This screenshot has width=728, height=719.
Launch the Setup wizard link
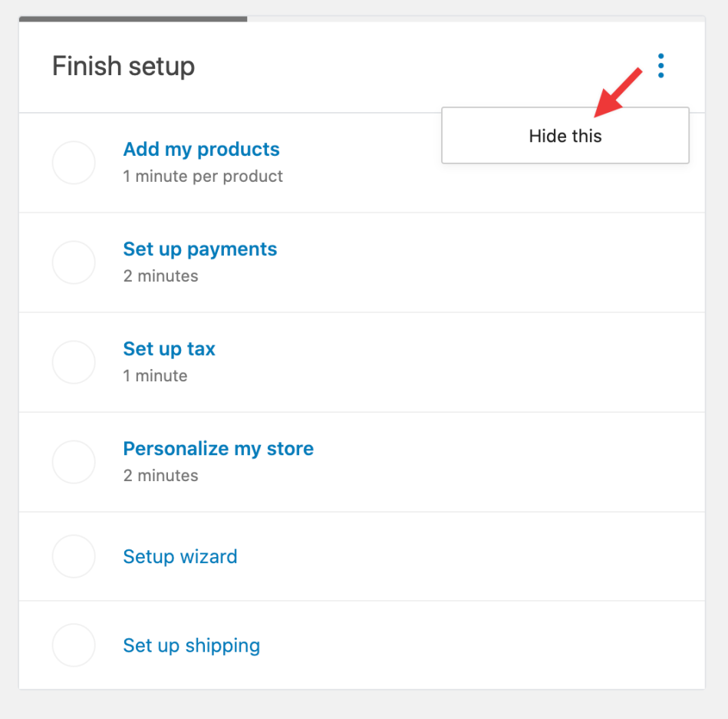tap(180, 556)
